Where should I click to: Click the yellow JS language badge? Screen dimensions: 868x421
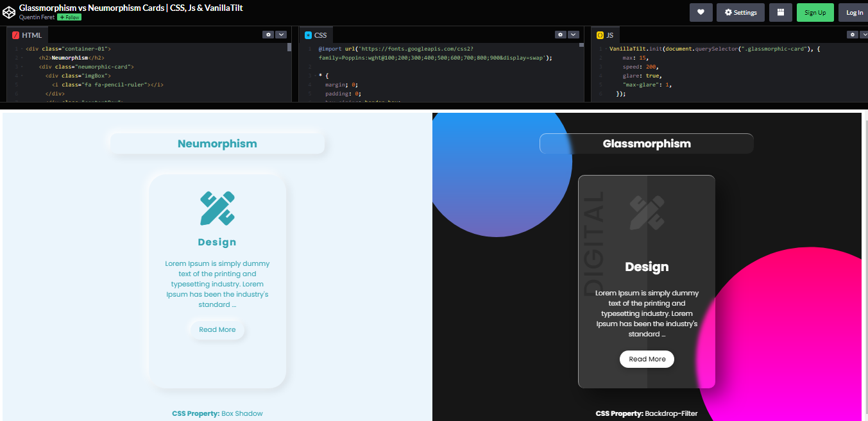(599, 35)
